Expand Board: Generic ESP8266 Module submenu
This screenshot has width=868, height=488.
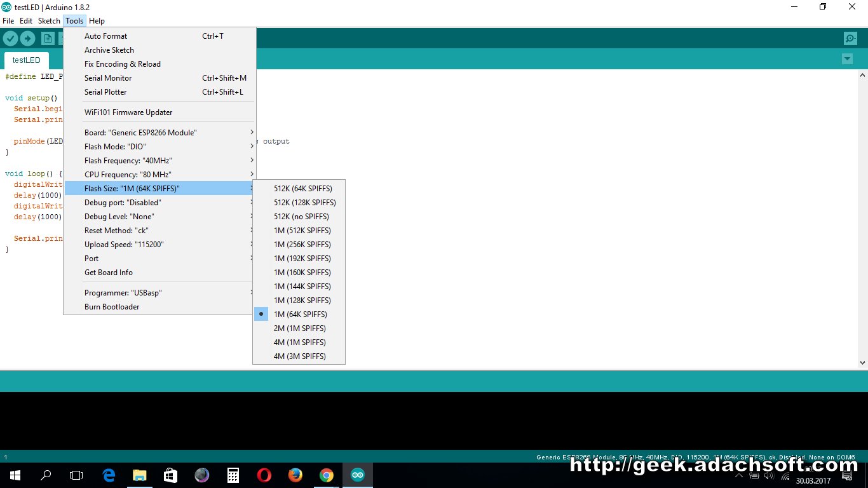pyautogui.click(x=159, y=133)
